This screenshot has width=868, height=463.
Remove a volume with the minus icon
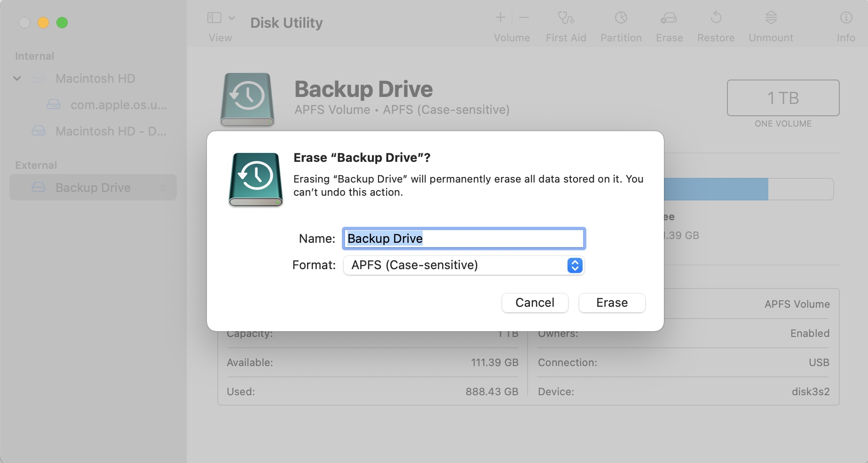pyautogui.click(x=523, y=18)
